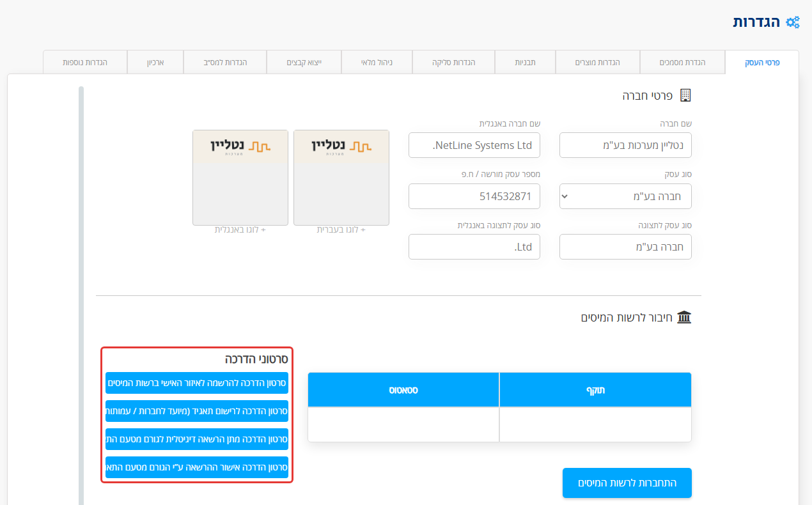Switch to the פרטי העסק tab
This screenshot has height=505, width=812.
click(x=762, y=63)
